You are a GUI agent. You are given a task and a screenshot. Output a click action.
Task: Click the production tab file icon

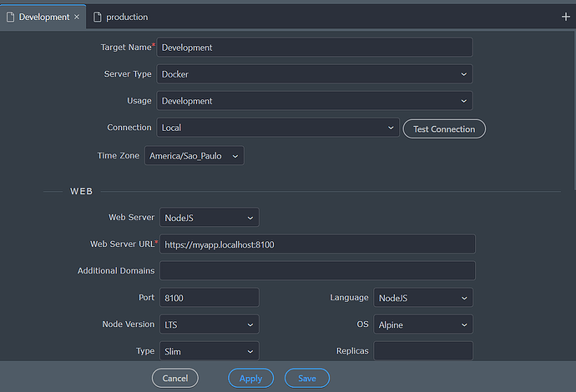[97, 17]
